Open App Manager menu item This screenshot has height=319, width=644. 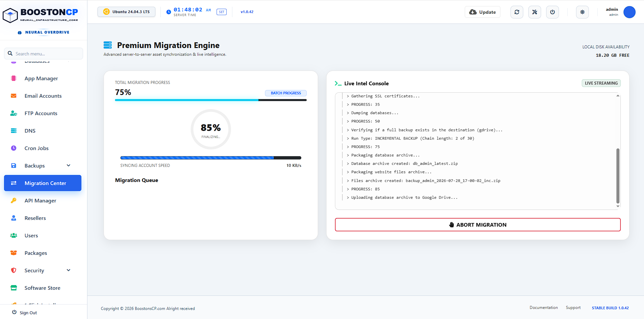(x=43, y=78)
